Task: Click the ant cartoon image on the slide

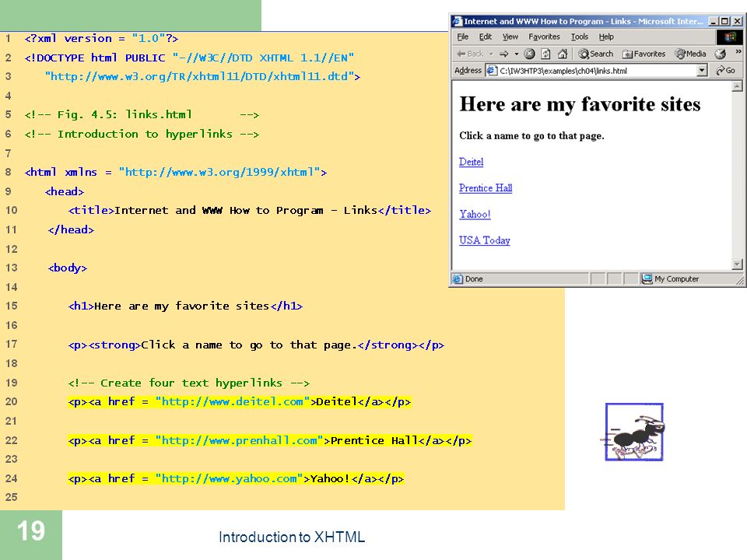Action: tap(633, 432)
